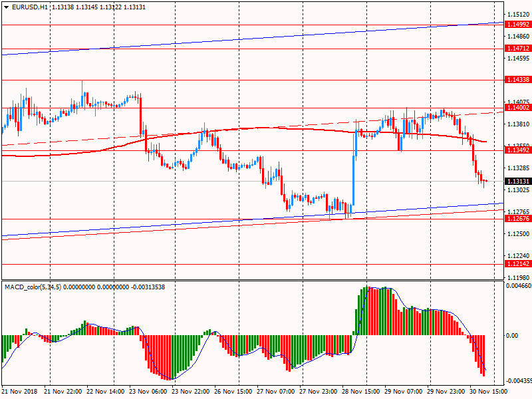Click the red 1.14992 price level label

(517, 25)
